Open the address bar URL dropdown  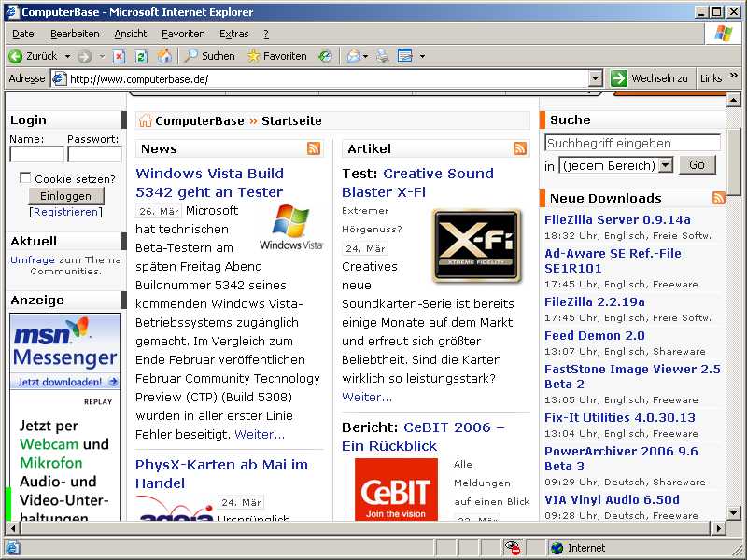click(x=595, y=78)
